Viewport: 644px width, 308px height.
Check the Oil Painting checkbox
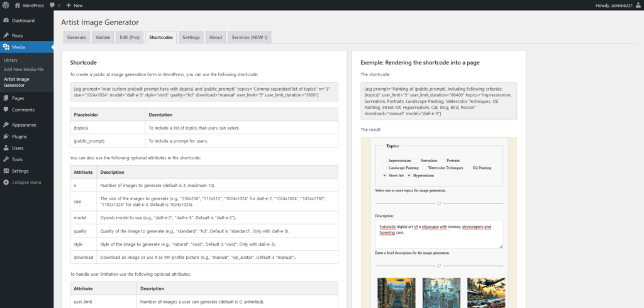(x=468, y=168)
